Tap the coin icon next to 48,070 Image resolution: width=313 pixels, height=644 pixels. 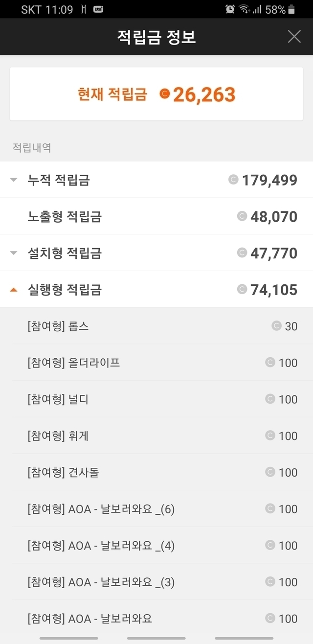(242, 216)
